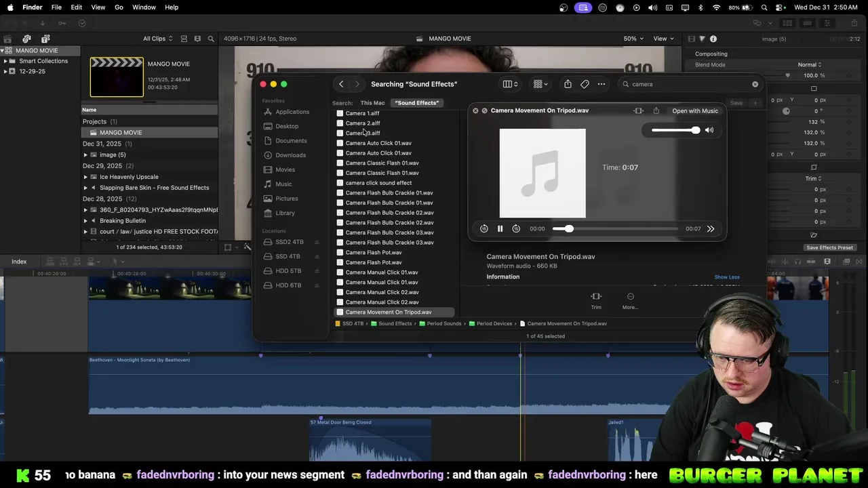Select This Mac search scope
This screenshot has height=488, width=868.
tap(372, 103)
